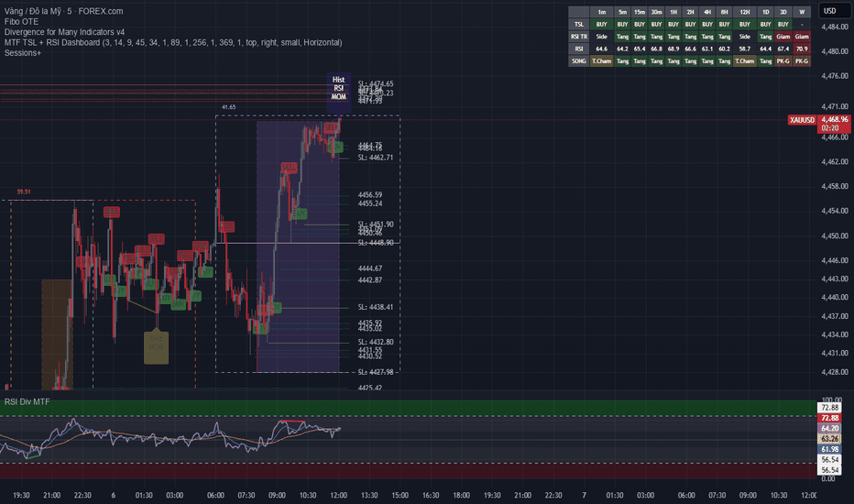854x504 pixels.
Task: Click the 59.51 range label above left session
Action: tap(24, 192)
